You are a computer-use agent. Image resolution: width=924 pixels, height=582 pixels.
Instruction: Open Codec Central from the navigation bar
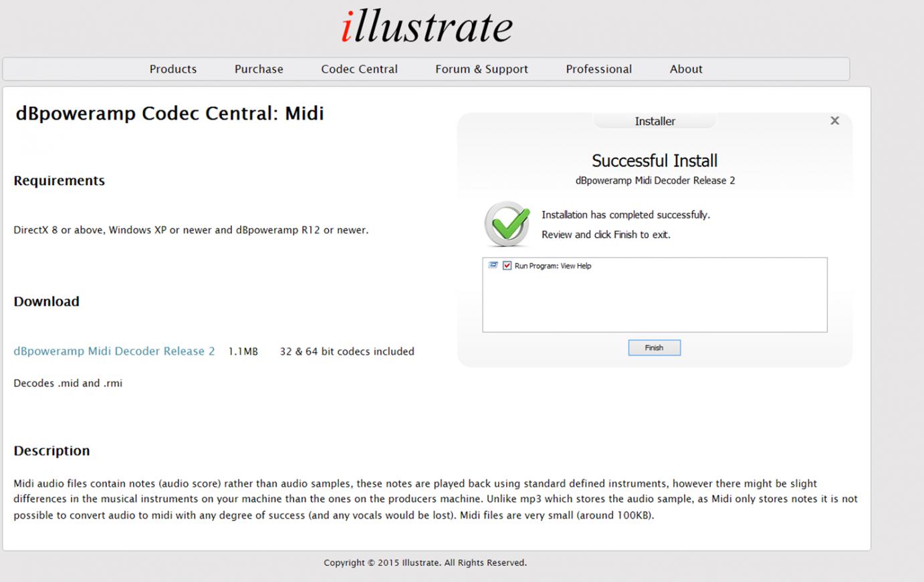tap(359, 69)
